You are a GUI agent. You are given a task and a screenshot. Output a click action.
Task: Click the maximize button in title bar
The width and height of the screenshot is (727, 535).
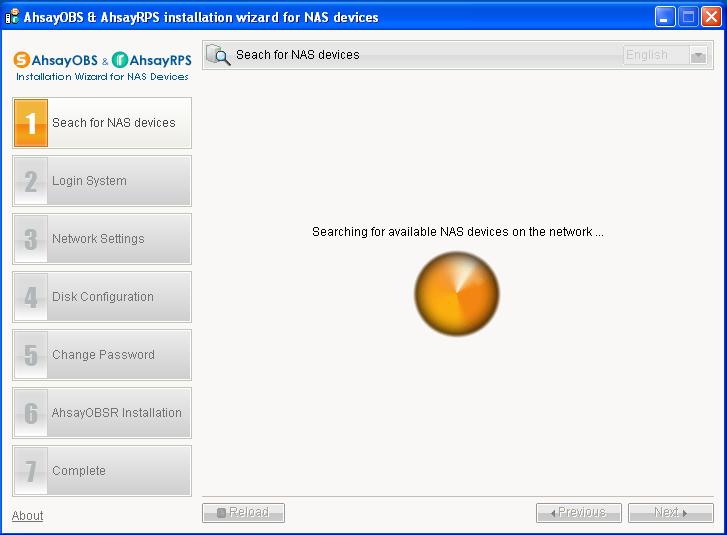(688, 17)
